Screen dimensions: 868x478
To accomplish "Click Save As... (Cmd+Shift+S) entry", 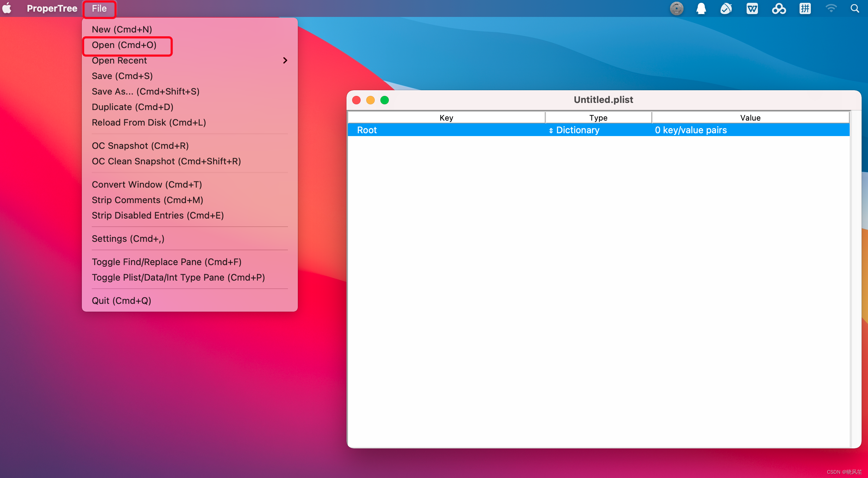I will (x=145, y=91).
